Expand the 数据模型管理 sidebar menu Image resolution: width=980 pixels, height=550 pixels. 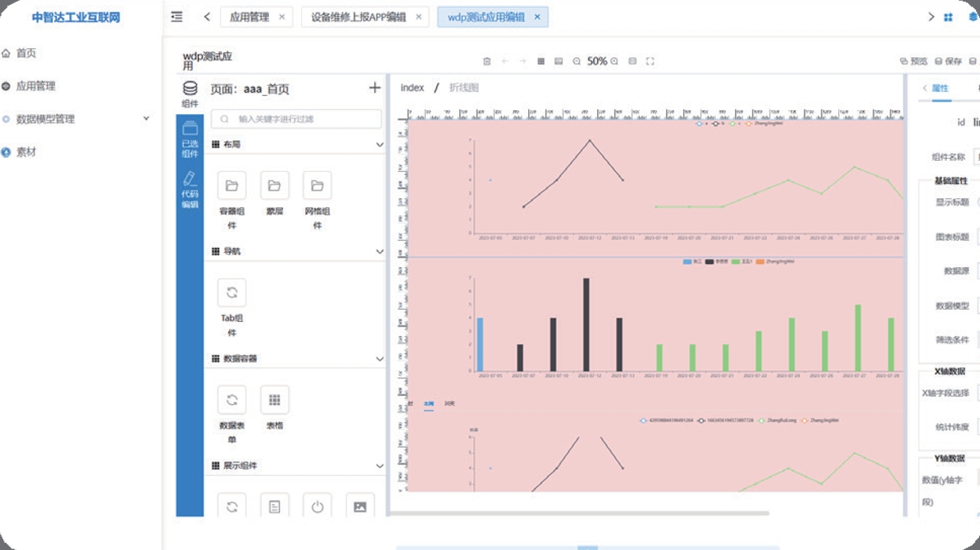(x=145, y=119)
